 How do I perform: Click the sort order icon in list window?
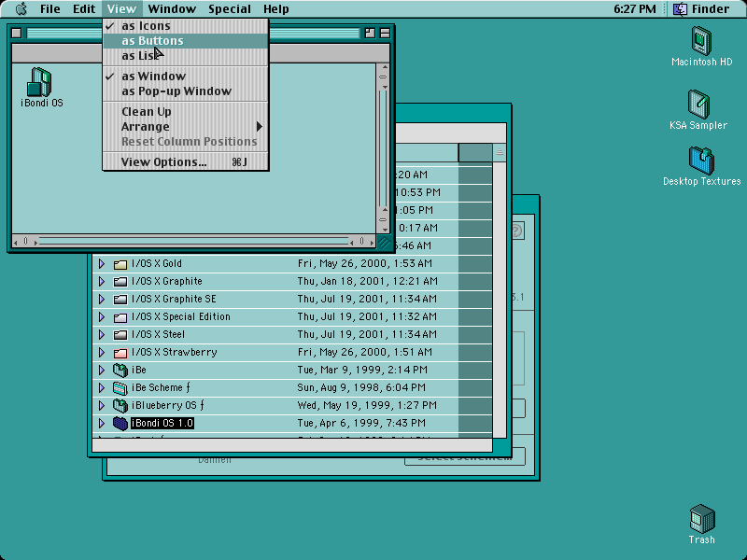pyautogui.click(x=500, y=152)
